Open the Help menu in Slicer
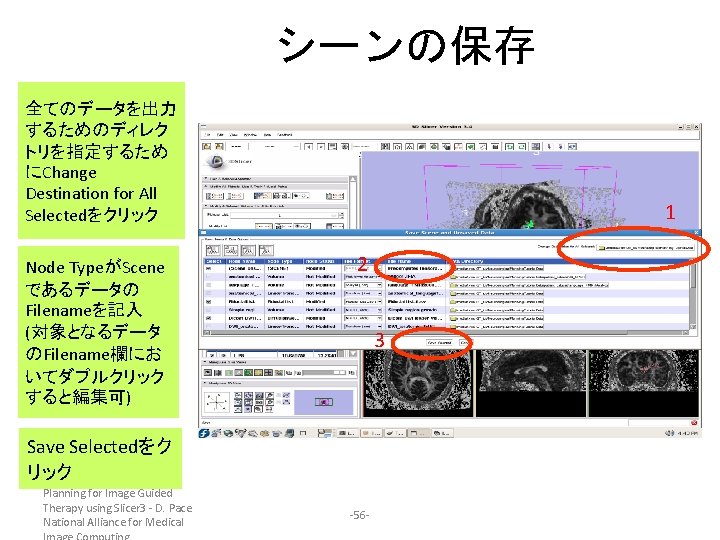 coord(267,135)
